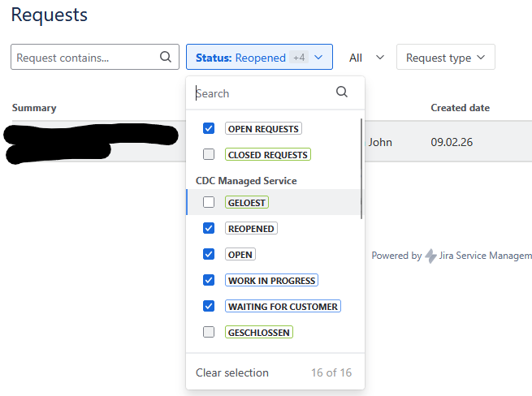Click the Powered by Jira Service Management link
532x396 pixels.
452,256
